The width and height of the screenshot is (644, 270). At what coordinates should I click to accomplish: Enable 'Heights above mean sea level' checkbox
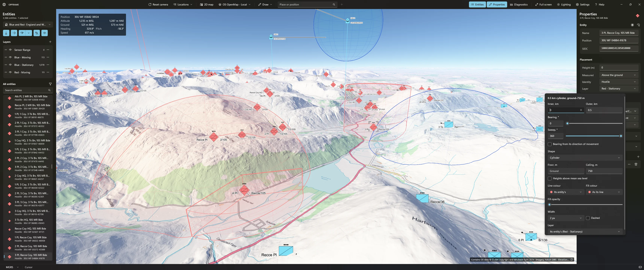(x=549, y=178)
